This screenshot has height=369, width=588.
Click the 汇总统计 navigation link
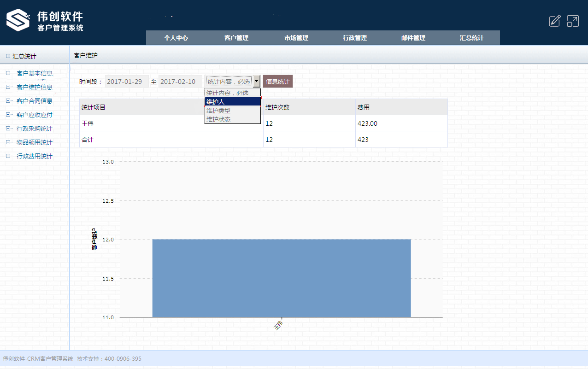coord(471,38)
